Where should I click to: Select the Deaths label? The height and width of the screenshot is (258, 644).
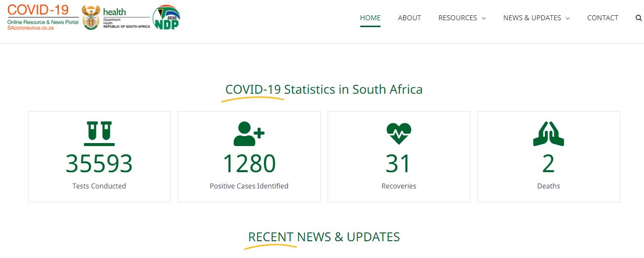point(548,186)
